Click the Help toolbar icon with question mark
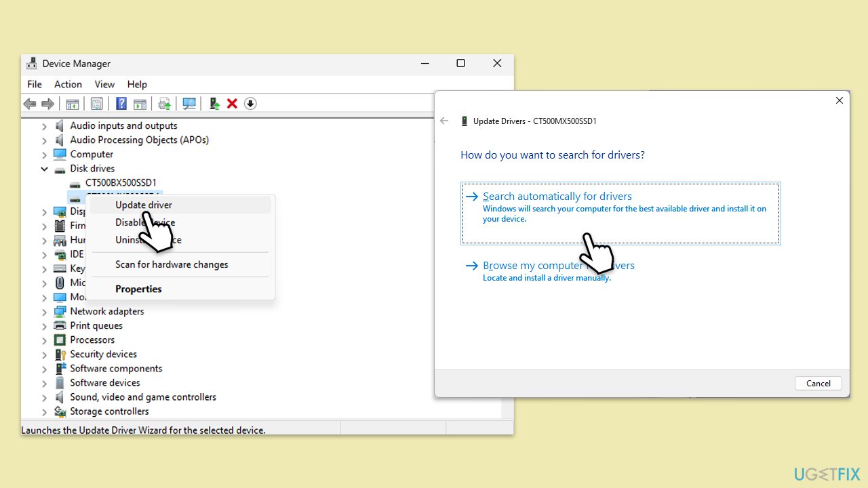This screenshot has width=868, height=488. click(121, 104)
